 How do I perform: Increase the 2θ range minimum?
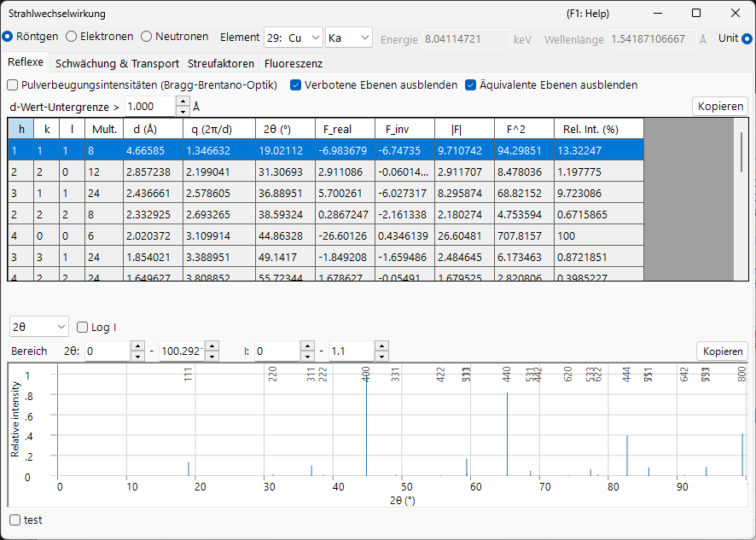(x=137, y=346)
